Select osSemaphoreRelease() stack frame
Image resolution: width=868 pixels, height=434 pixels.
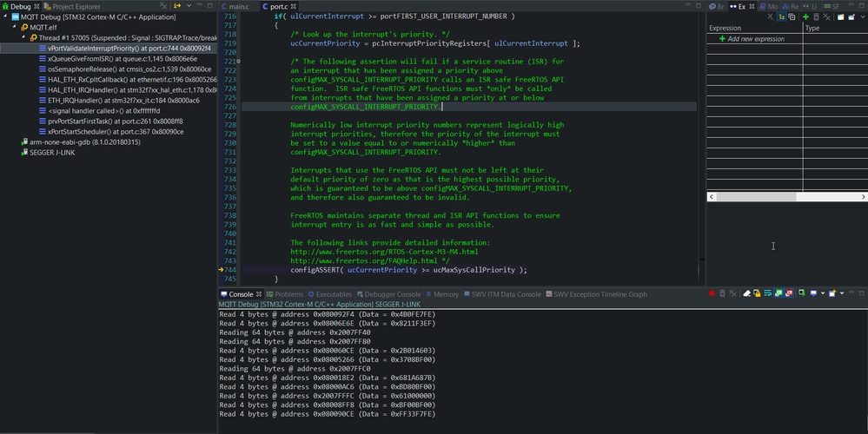[x=125, y=69]
